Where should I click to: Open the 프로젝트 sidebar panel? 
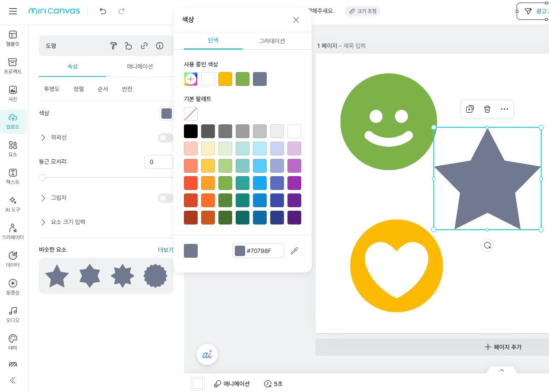(x=13, y=66)
